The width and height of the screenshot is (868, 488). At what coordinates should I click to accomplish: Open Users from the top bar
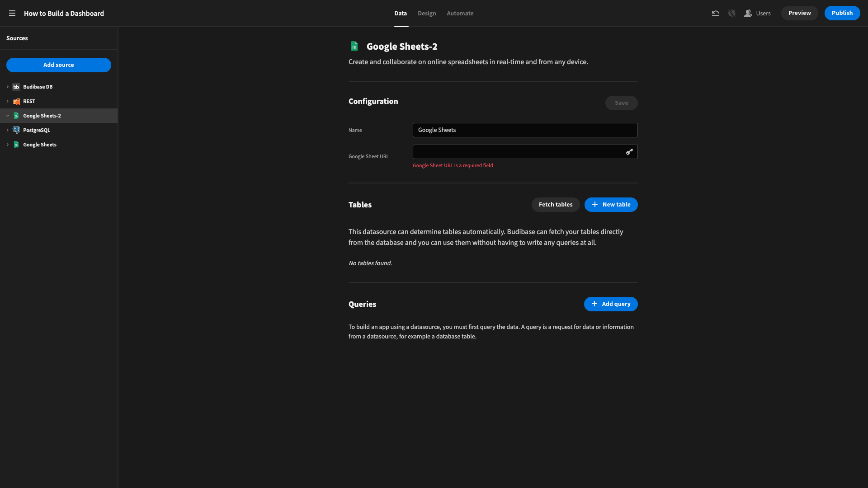coord(758,14)
